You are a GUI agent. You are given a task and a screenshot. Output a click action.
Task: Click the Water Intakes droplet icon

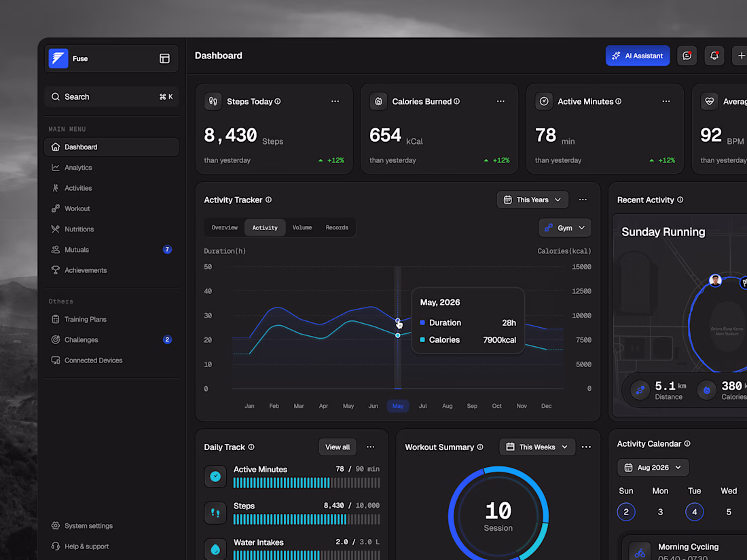click(215, 549)
